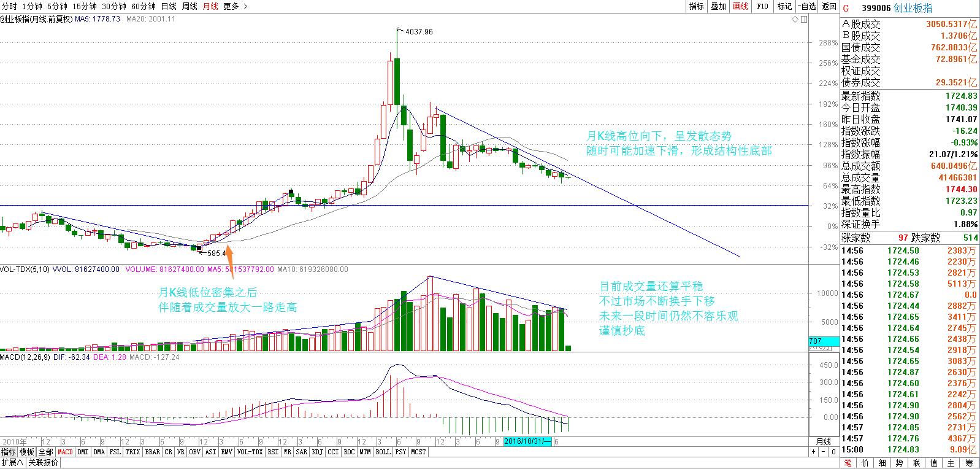Image resolution: width=980 pixels, height=469 pixels.
Task: Click the -自选 remove favorite button
Action: pos(806,6)
